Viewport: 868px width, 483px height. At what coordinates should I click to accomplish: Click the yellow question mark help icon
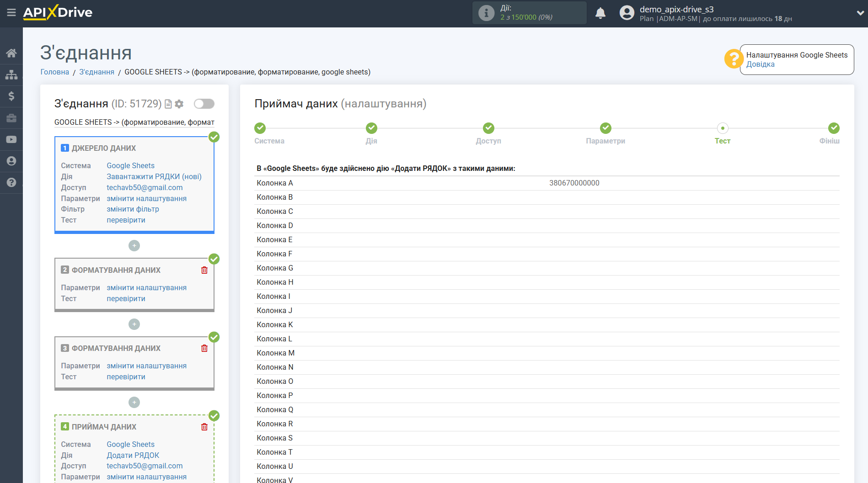pyautogui.click(x=734, y=59)
